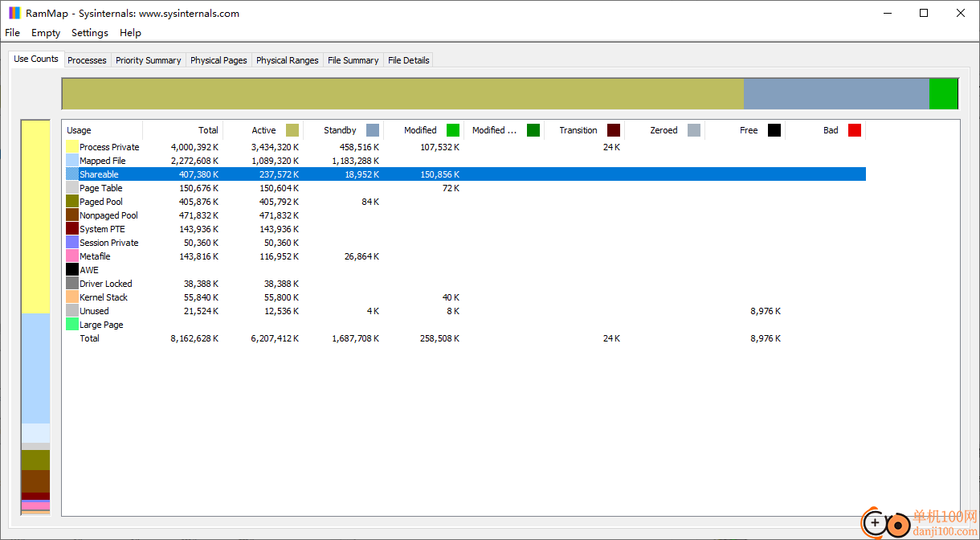Open the Settings menu
Viewport: 980px width, 540px height.
point(90,33)
